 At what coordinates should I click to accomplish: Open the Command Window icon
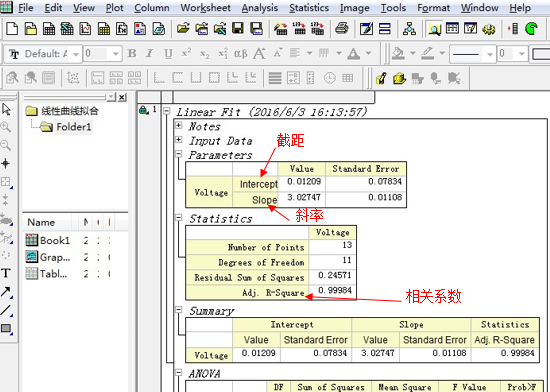pyautogui.click(x=470, y=29)
